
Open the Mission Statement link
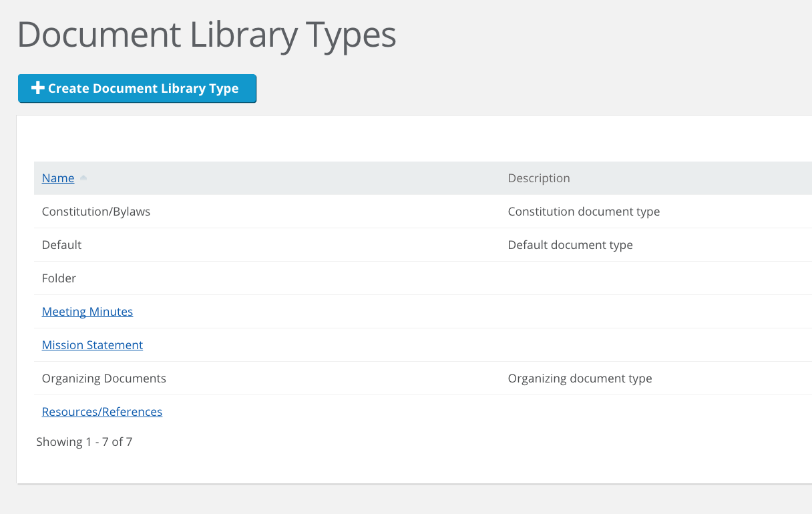click(92, 345)
